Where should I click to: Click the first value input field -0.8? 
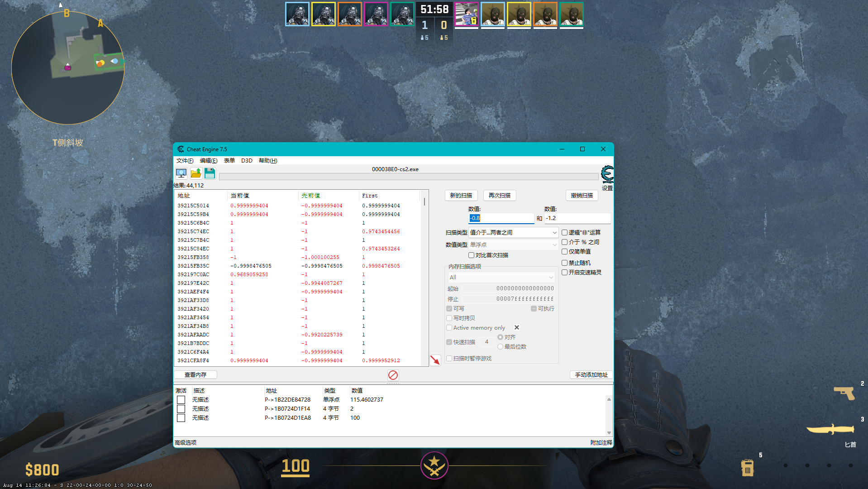click(501, 218)
